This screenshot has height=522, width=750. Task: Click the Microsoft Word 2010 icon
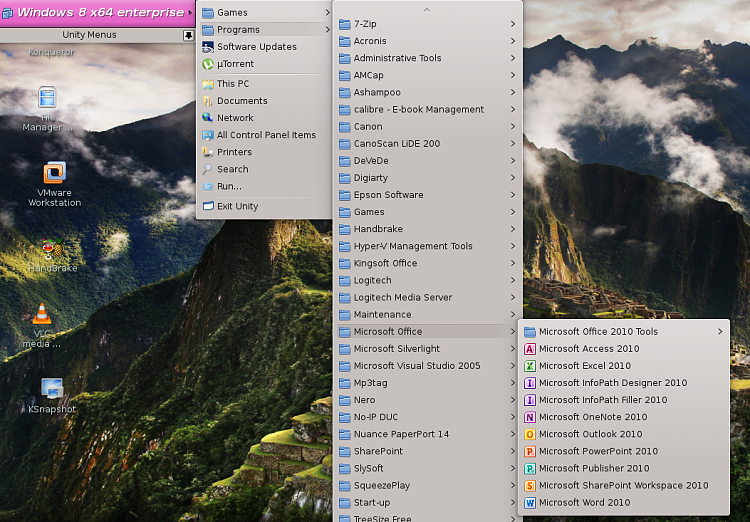coord(529,503)
